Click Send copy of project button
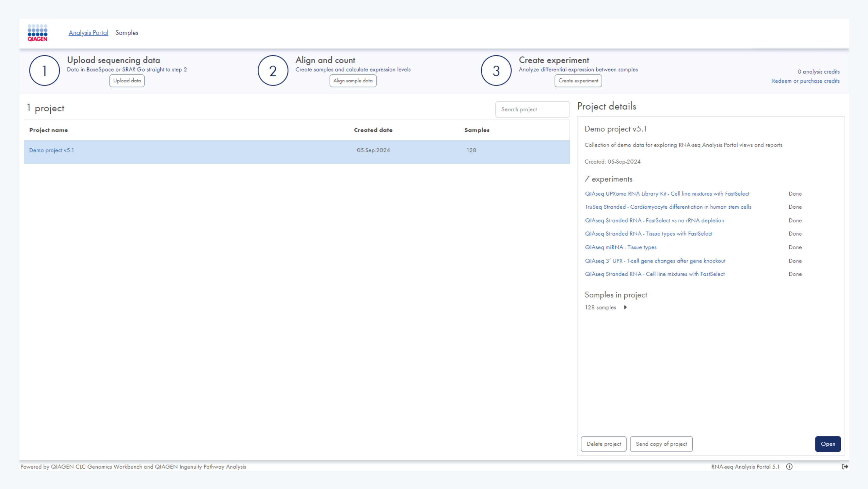The width and height of the screenshot is (868, 489). tap(661, 444)
